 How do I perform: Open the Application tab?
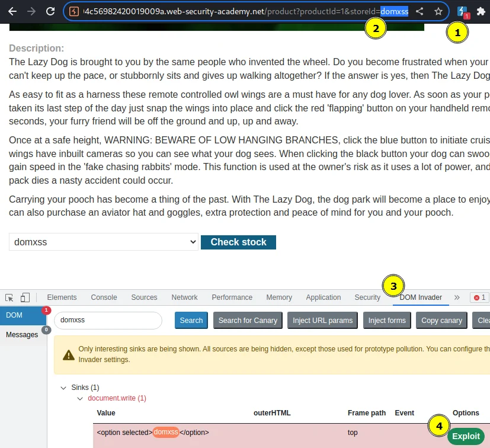[x=324, y=297]
